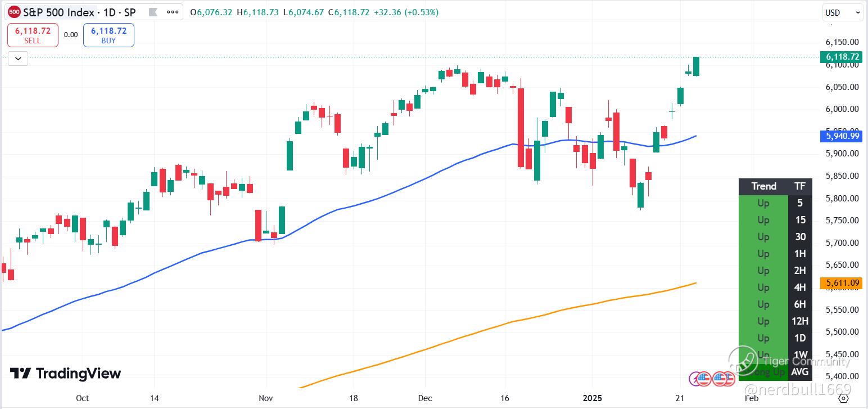Open the three-dots more options menu
This screenshot has height=409, width=868.
[x=172, y=12]
